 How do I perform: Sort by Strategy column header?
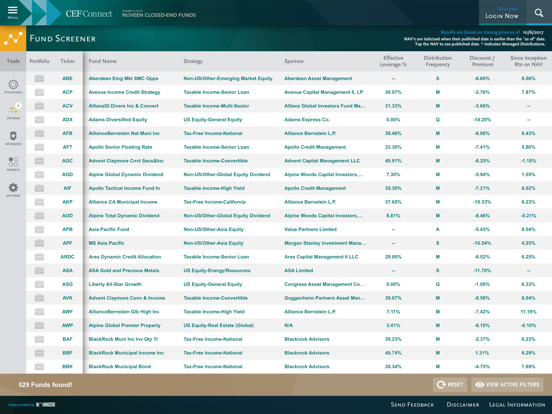(x=193, y=61)
